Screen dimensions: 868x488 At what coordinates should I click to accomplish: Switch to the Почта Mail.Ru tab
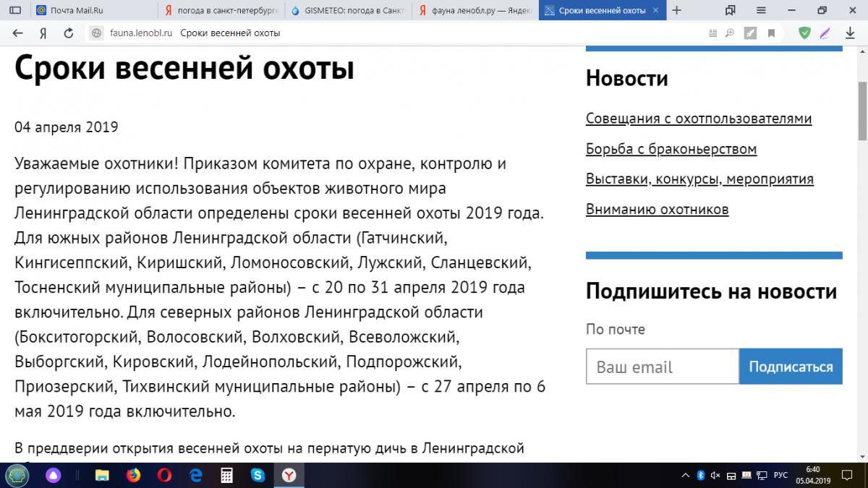pyautogui.click(x=93, y=10)
